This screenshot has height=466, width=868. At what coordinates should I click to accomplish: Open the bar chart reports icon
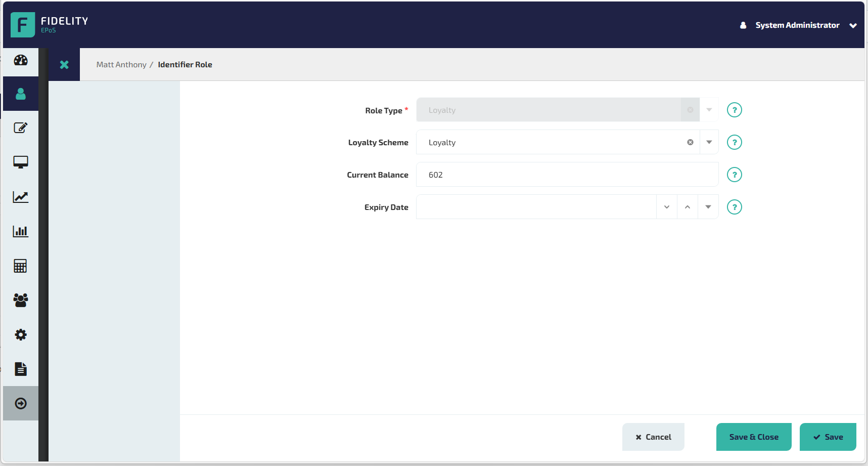tap(21, 231)
